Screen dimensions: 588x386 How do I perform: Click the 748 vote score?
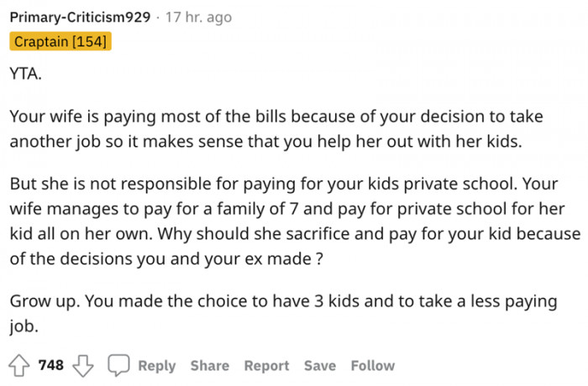pos(51,365)
